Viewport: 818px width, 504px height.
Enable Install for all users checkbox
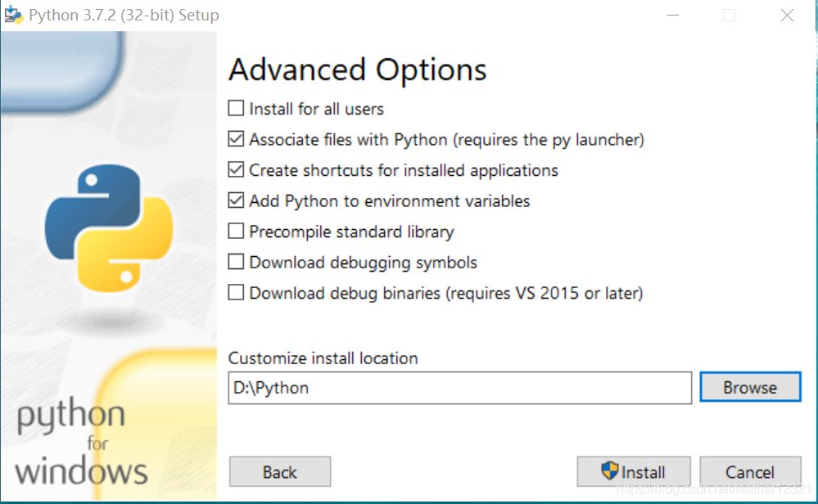(236, 109)
